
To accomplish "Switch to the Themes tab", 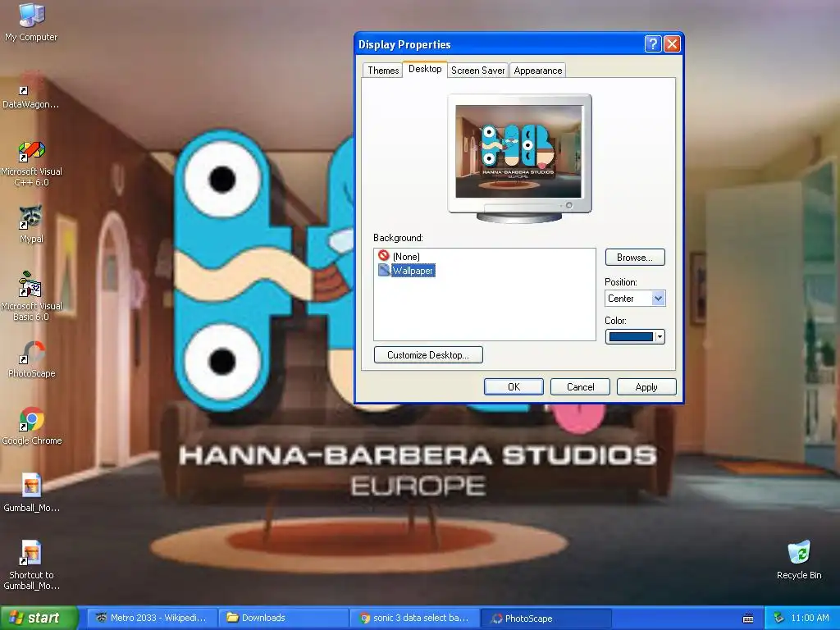I will (382, 71).
